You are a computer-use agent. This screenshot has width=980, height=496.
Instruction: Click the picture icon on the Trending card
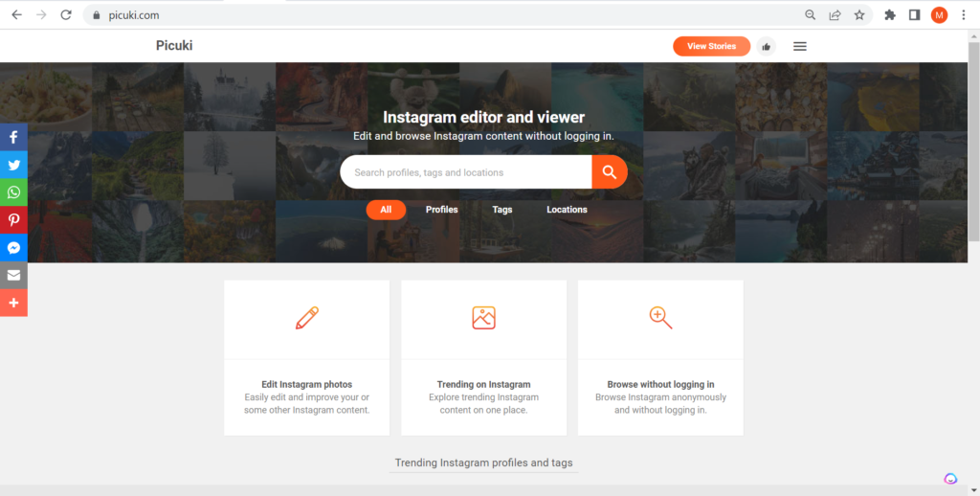pos(483,318)
